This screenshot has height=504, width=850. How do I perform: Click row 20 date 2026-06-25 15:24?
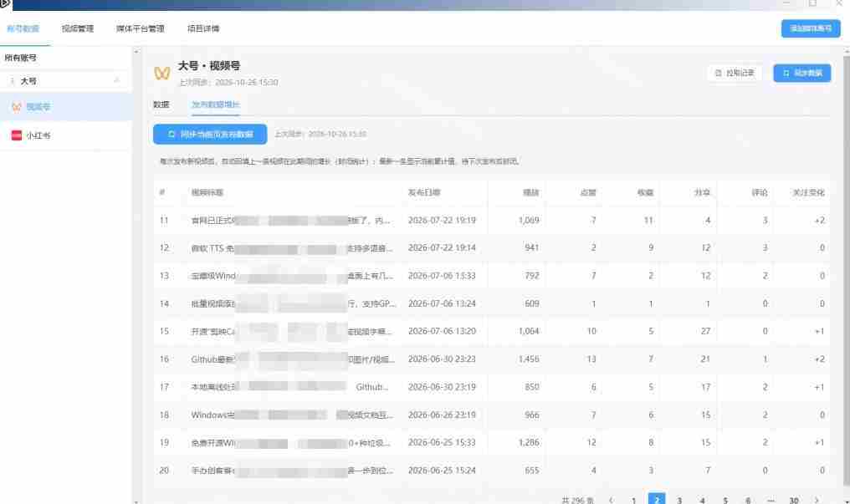442,471
